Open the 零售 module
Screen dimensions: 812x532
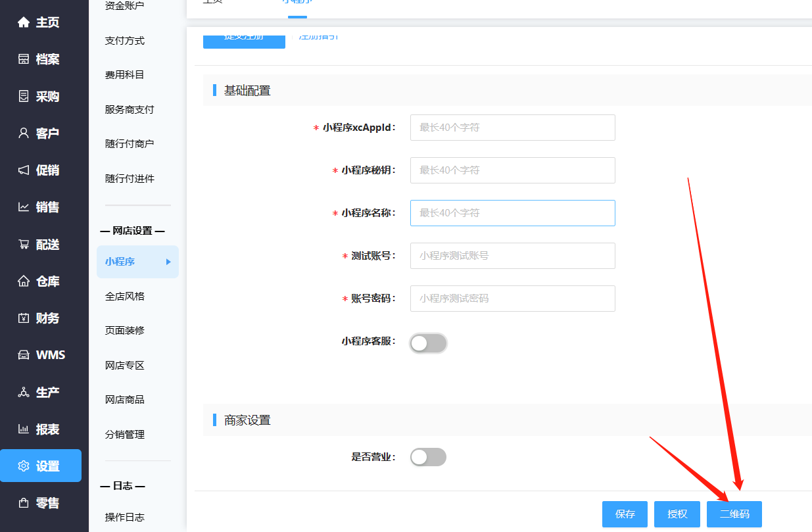pos(39,503)
